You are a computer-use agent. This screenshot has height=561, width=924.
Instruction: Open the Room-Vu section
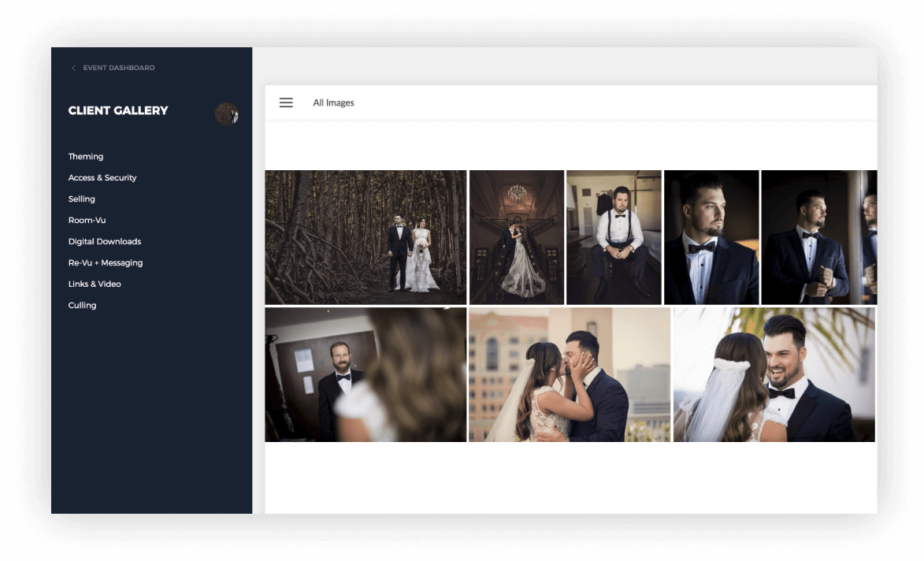[87, 221]
